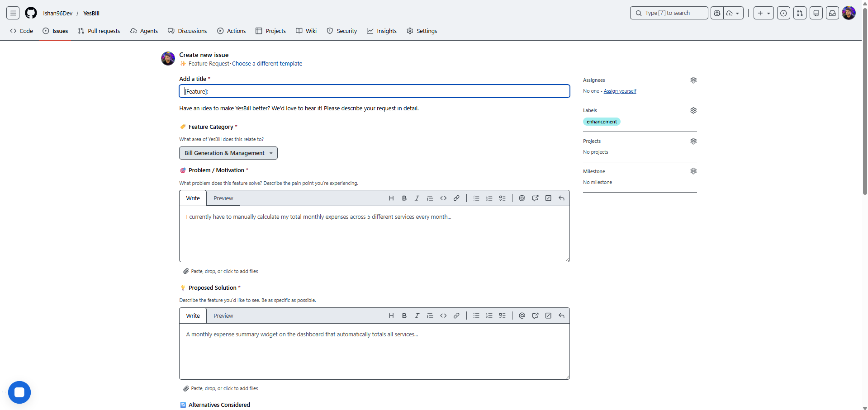Image resolution: width=868 pixels, height=410 pixels.
Task: Click into the Problem / Motivation text area
Action: click(375, 234)
